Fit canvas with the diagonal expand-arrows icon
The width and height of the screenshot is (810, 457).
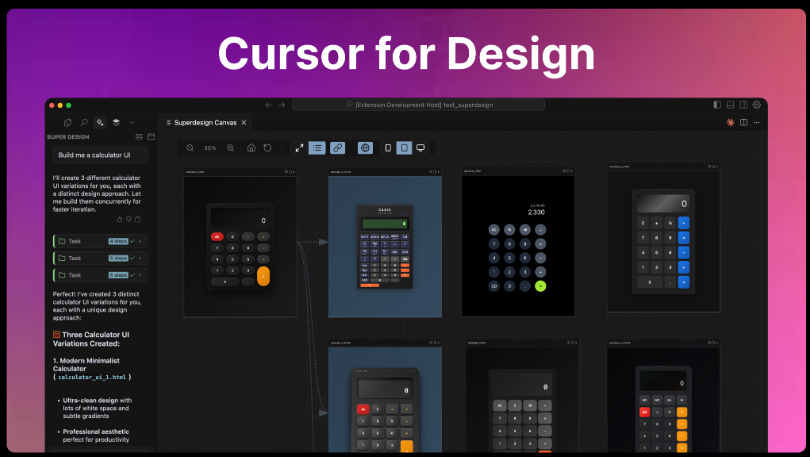pos(299,148)
